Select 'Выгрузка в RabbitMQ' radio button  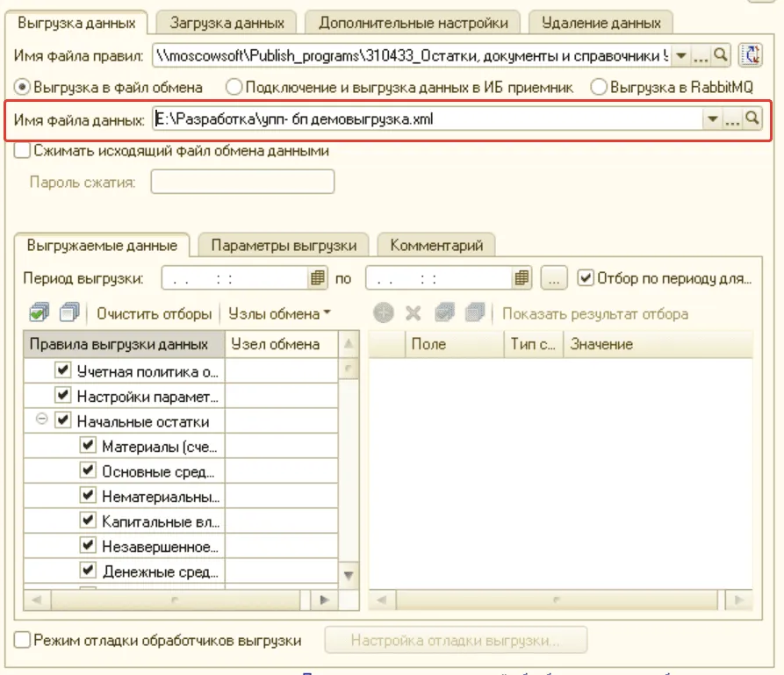coord(599,87)
